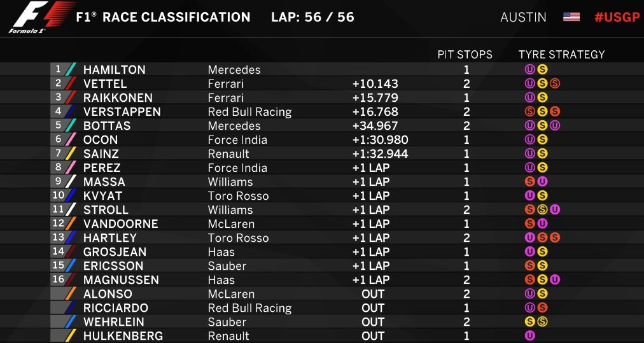Click Vettel's +10.143 gap time

coord(375,84)
